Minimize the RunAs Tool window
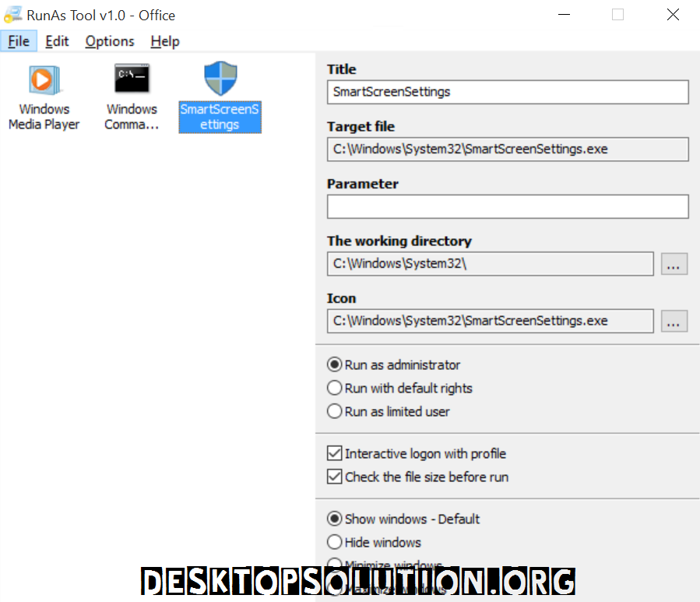 [565, 14]
